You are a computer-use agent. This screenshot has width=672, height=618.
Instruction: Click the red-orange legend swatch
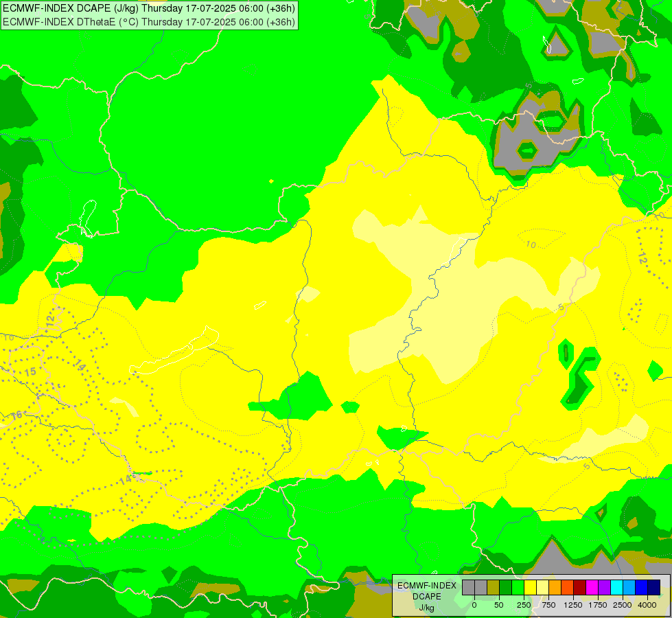(x=567, y=588)
